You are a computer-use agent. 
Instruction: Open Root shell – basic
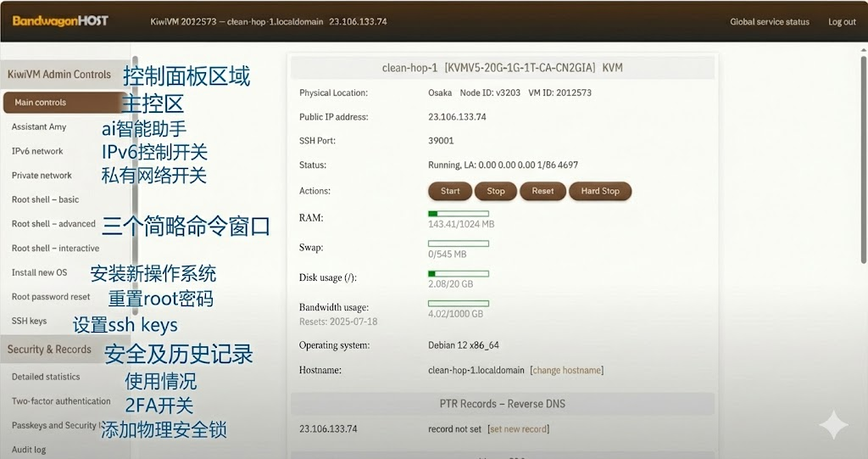click(x=45, y=200)
